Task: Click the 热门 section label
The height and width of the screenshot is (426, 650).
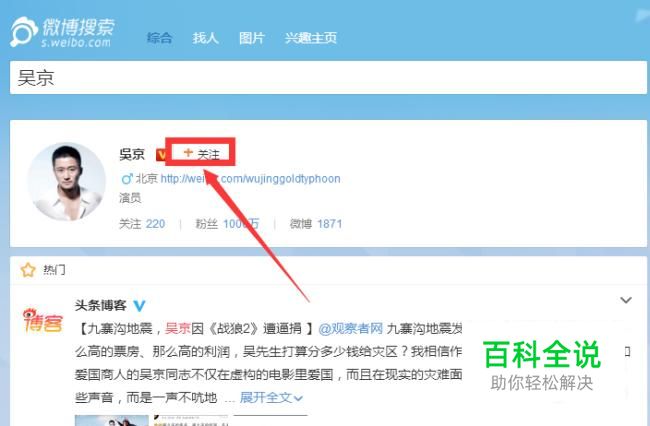Action: click(54, 270)
